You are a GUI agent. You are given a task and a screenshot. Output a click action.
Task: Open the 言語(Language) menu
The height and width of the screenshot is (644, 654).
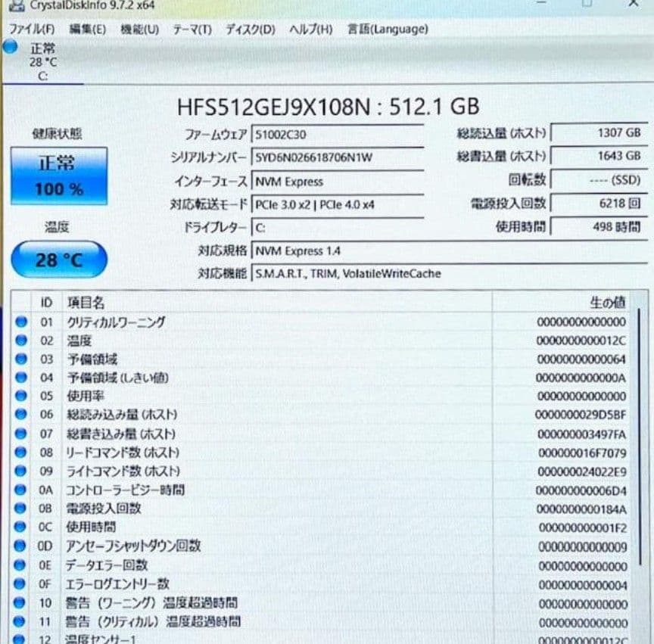point(388,30)
